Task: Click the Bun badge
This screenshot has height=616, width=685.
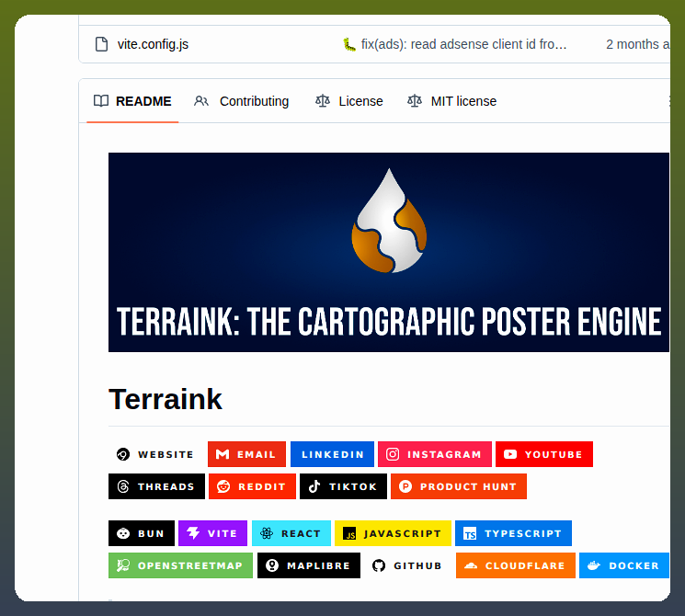Action: click(142, 533)
